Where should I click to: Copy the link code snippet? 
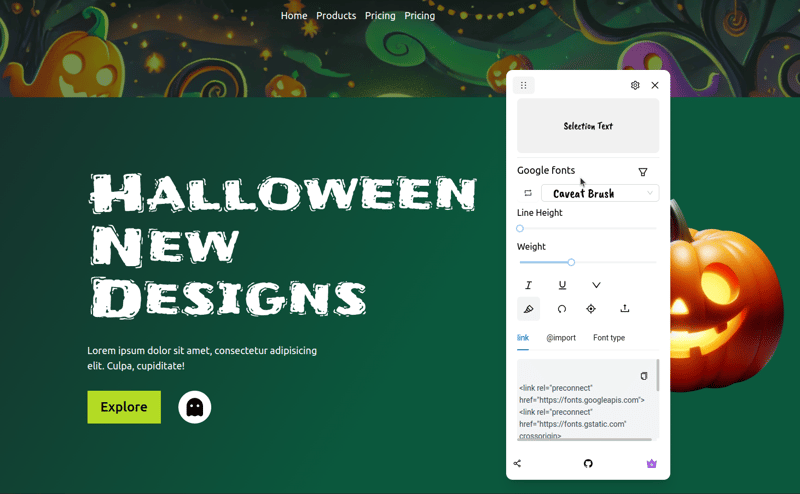tap(644, 376)
